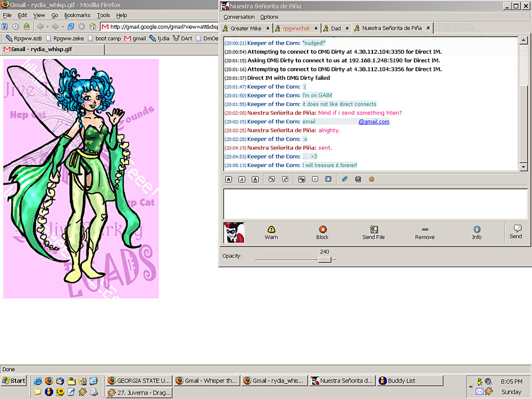Click the Firefox address bar
The height and width of the screenshot is (399, 532).
tap(160, 27)
